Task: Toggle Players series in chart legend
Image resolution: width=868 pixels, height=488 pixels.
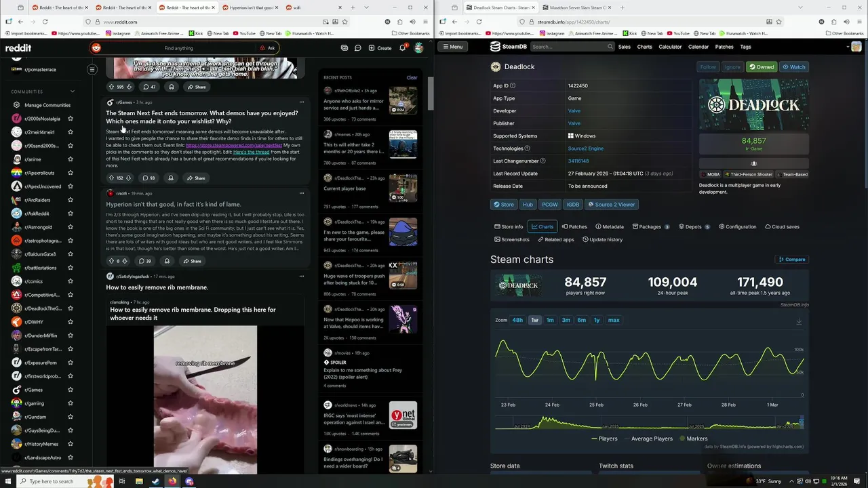Action: point(604,439)
